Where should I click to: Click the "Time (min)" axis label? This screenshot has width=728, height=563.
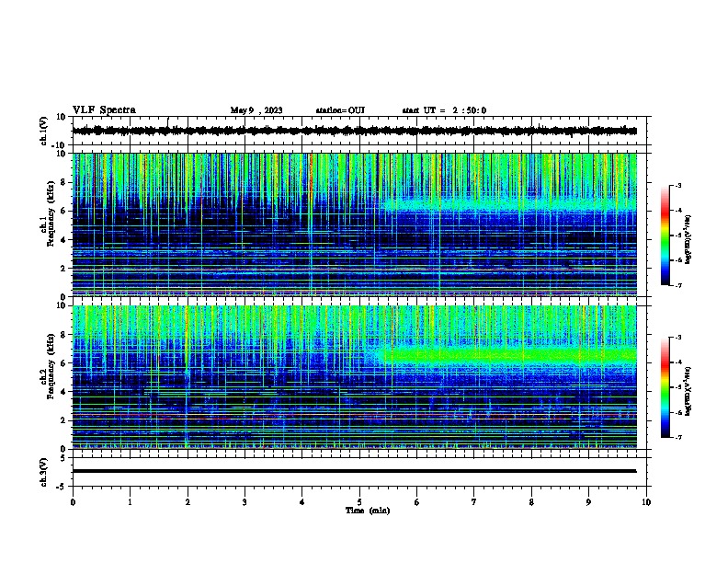[x=368, y=511]
